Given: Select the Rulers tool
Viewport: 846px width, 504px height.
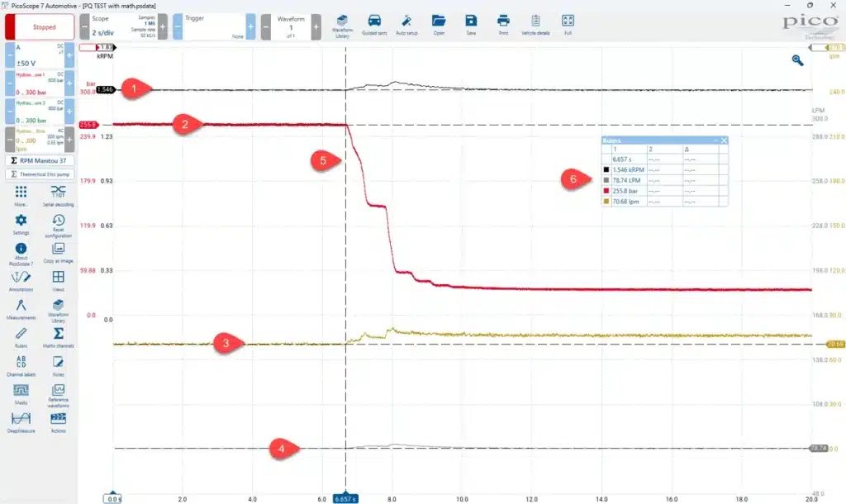Looking at the screenshot, I should point(21,337).
